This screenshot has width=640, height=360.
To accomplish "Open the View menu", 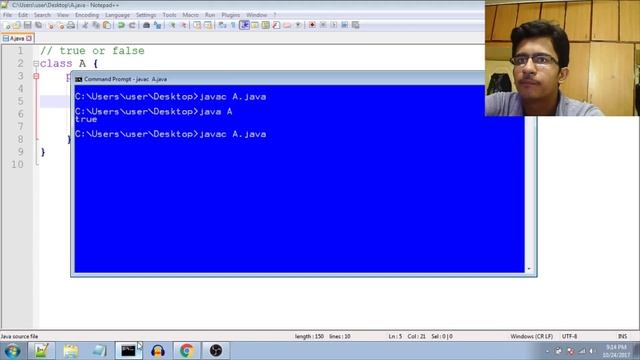I will [62, 15].
